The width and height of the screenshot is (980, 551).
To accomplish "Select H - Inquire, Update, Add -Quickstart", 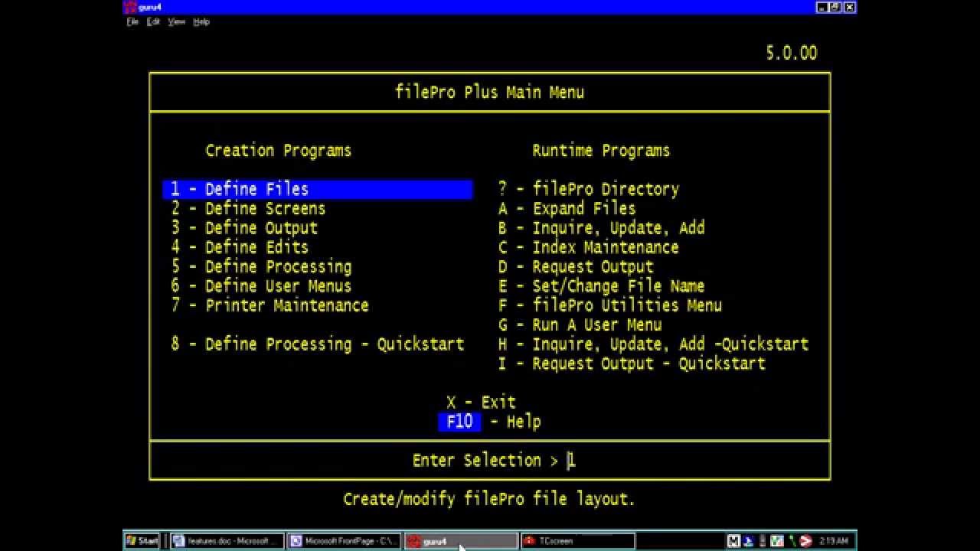I will click(x=653, y=344).
